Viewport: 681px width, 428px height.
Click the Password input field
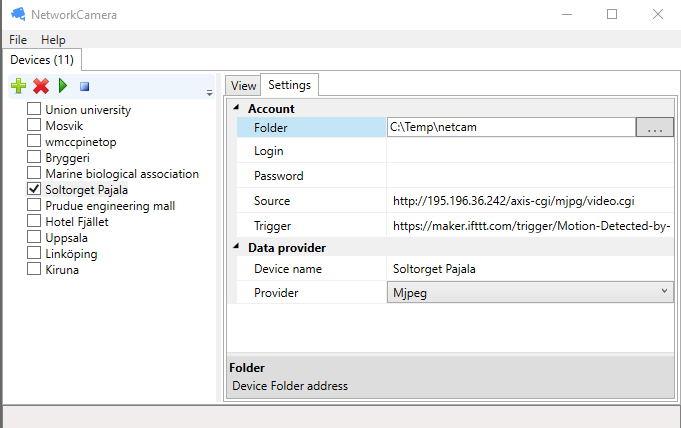[528, 176]
